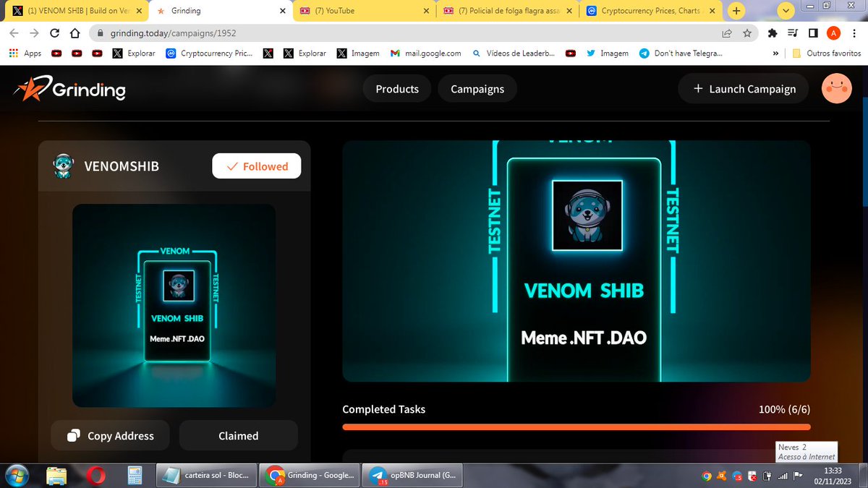This screenshot has height=488, width=868.
Task: Open the mail.google.com bookmark
Action: point(426,53)
